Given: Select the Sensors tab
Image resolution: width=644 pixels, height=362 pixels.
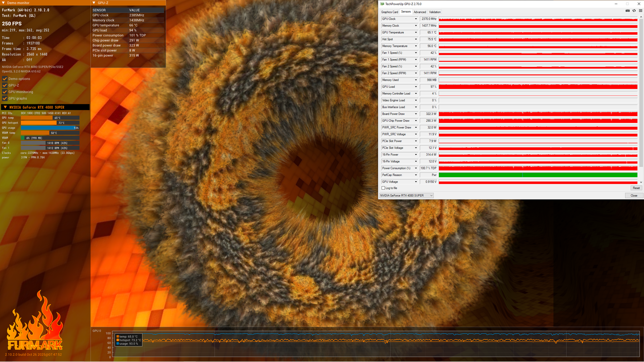Looking at the screenshot, I should [x=406, y=12].
